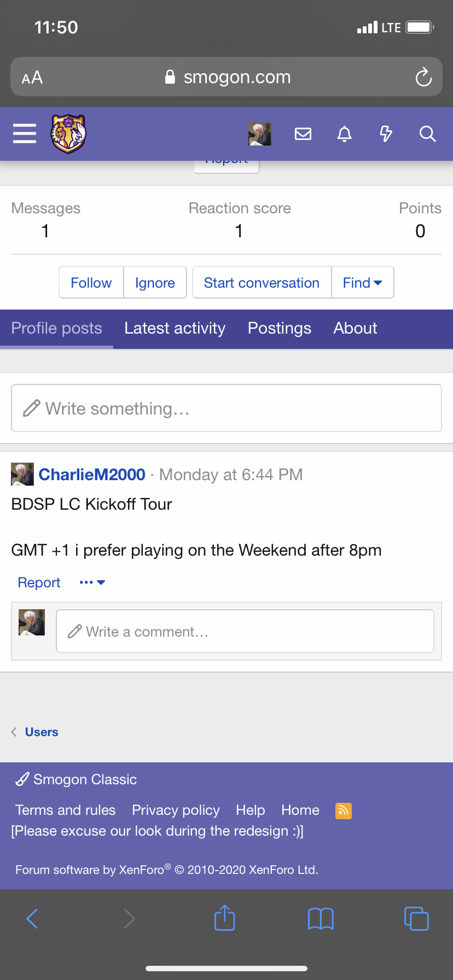Image resolution: width=453 pixels, height=980 pixels.
Task: Open the site search magnifier icon
Action: point(428,133)
